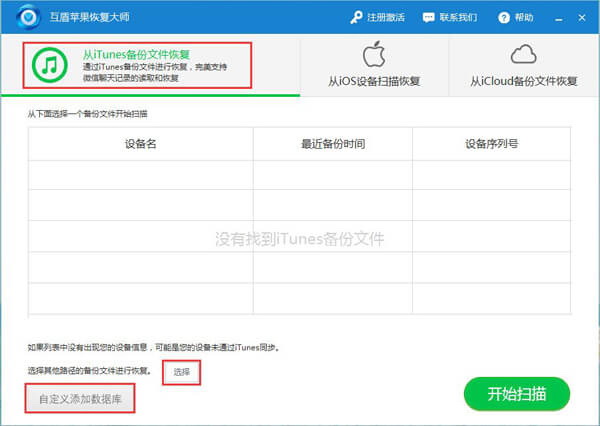Click the green iTunes music note icon

click(49, 65)
